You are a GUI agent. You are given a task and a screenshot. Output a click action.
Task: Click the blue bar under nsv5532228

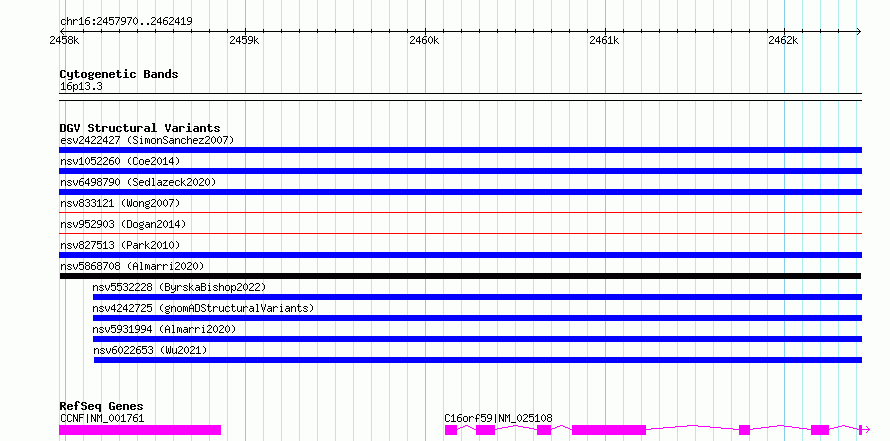click(x=477, y=297)
